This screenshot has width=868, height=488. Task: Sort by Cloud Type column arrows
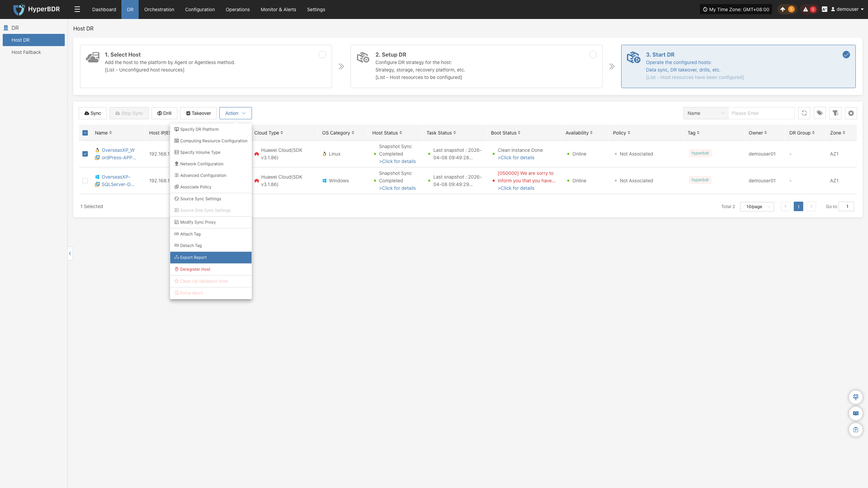282,133
